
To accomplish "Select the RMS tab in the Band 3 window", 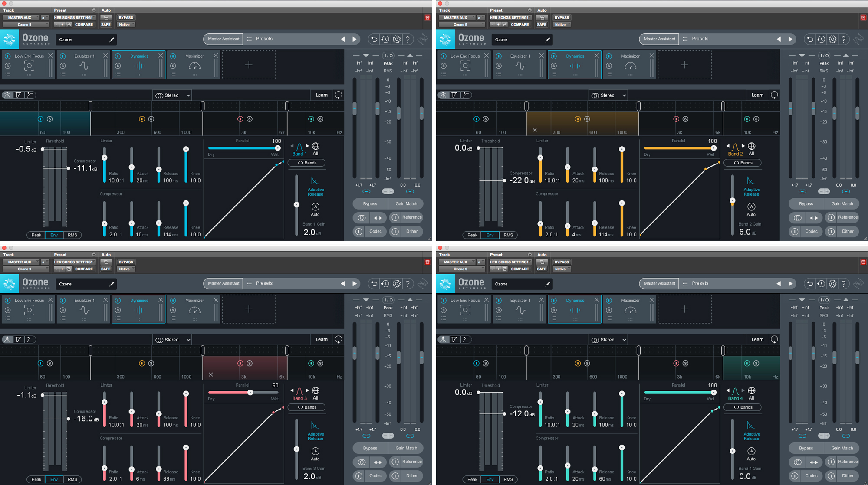I will tap(72, 479).
